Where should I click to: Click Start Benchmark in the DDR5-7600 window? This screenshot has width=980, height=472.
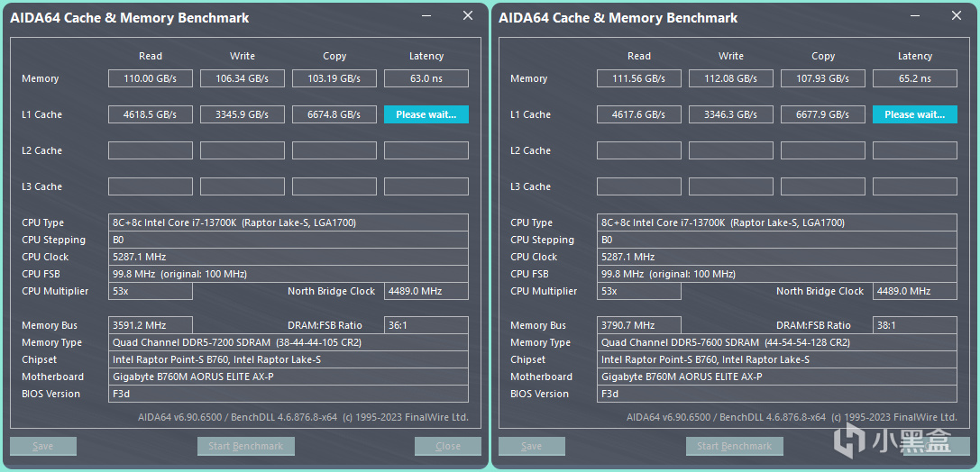tap(734, 446)
